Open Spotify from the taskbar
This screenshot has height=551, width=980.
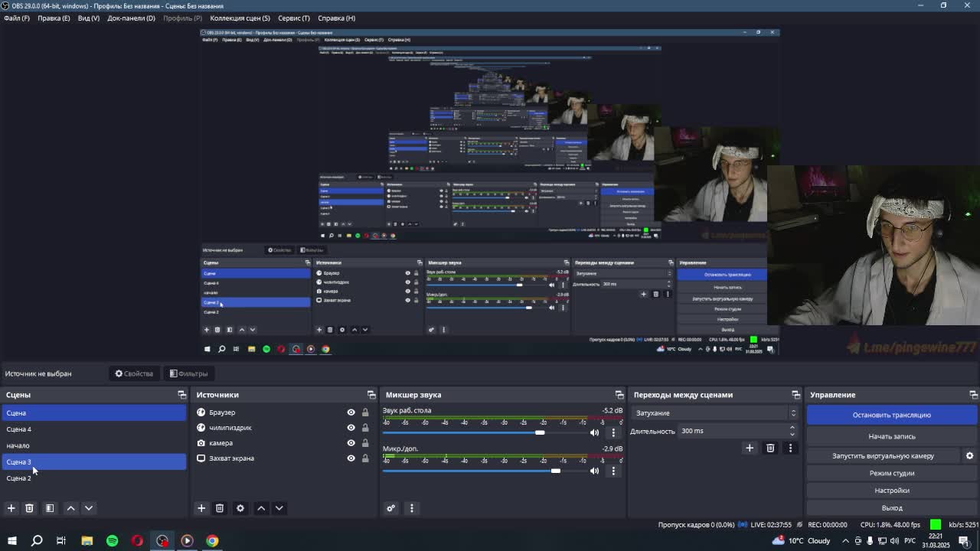[112, 541]
